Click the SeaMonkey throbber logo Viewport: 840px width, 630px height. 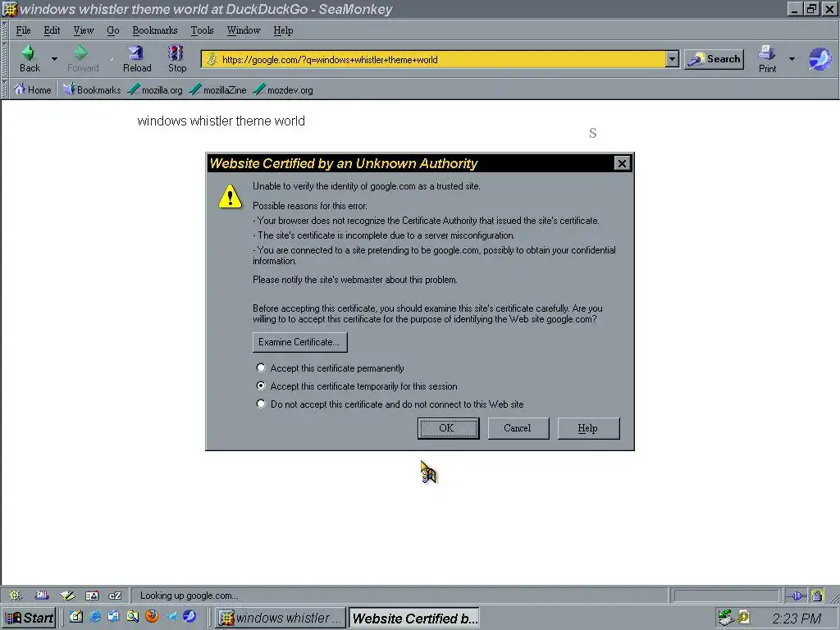[x=819, y=59]
